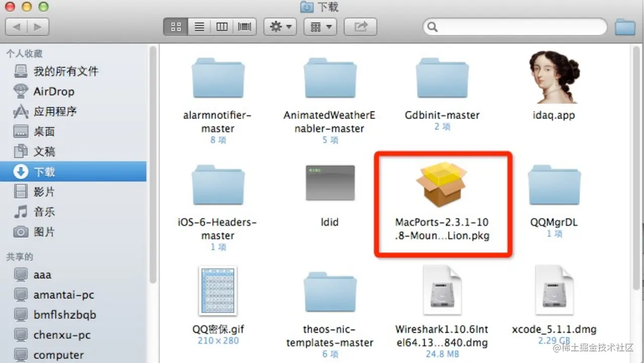Click the ldid file name label
This screenshot has height=363, width=644.
330,222
